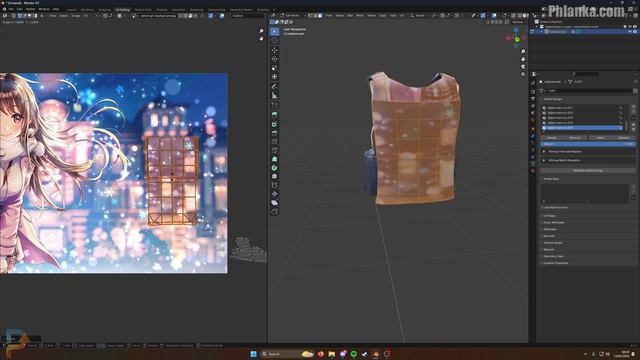Click the pan hand icon in the UV editor

click(x=261, y=38)
